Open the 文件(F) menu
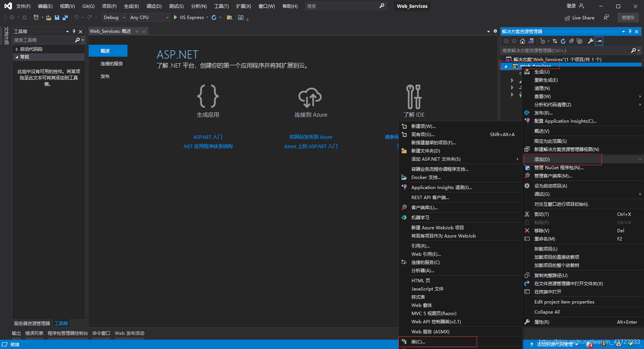This screenshot has height=349, width=644. pos(23,6)
